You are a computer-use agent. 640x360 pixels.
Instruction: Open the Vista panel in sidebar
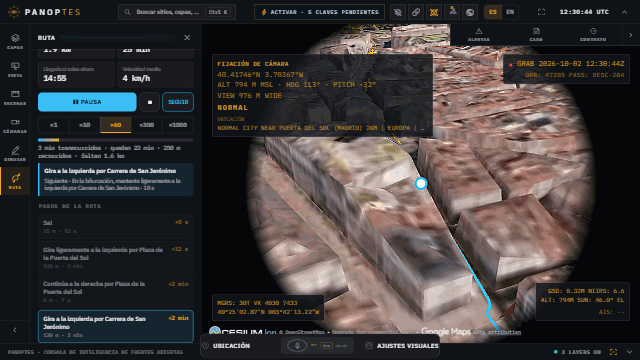click(15, 70)
